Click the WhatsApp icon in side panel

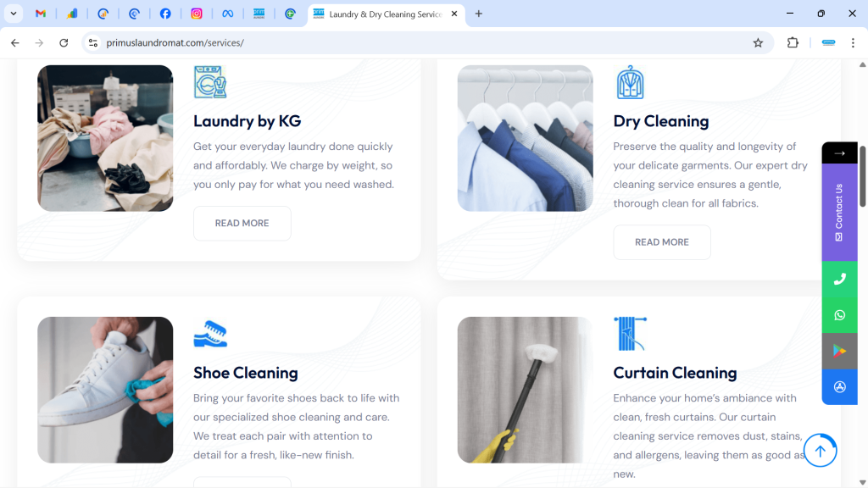839,315
